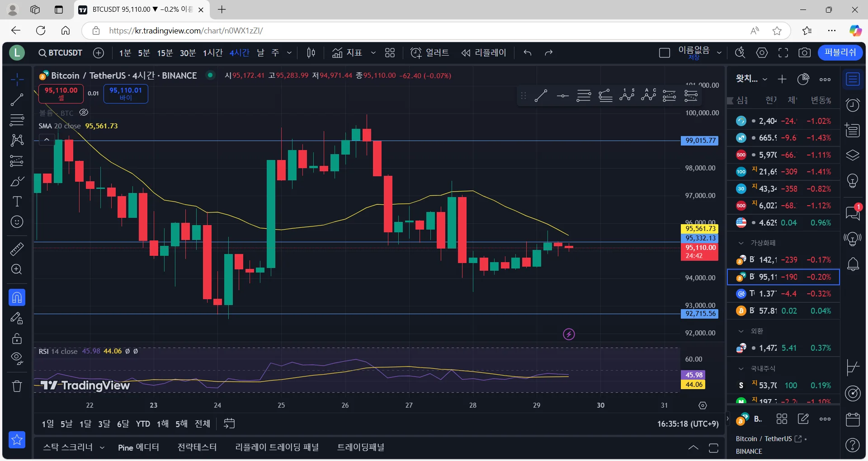Collapse the 가상화폐 watchlist section
This screenshot has height=461, width=868.
point(741,243)
